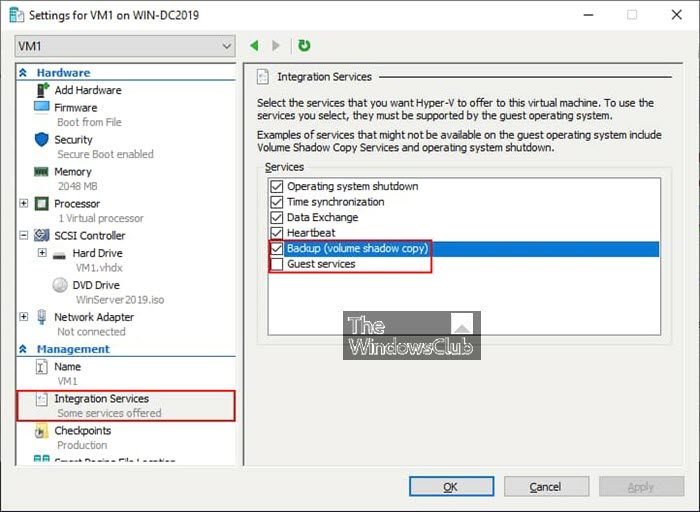The height and width of the screenshot is (512, 700).
Task: Click the settings window title bar icon
Action: 16,15
